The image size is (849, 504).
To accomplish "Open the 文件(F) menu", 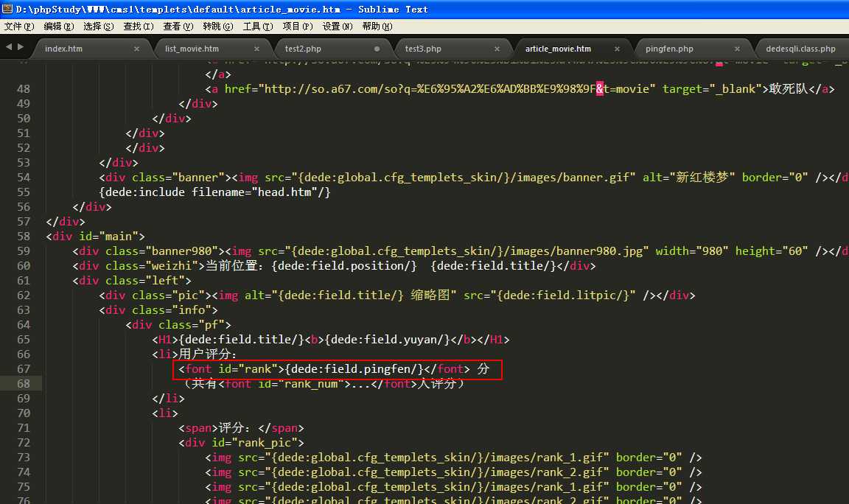I will point(19,26).
